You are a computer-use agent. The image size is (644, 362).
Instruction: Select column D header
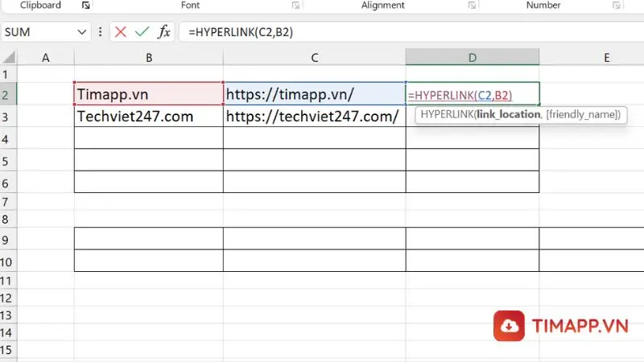pos(473,57)
